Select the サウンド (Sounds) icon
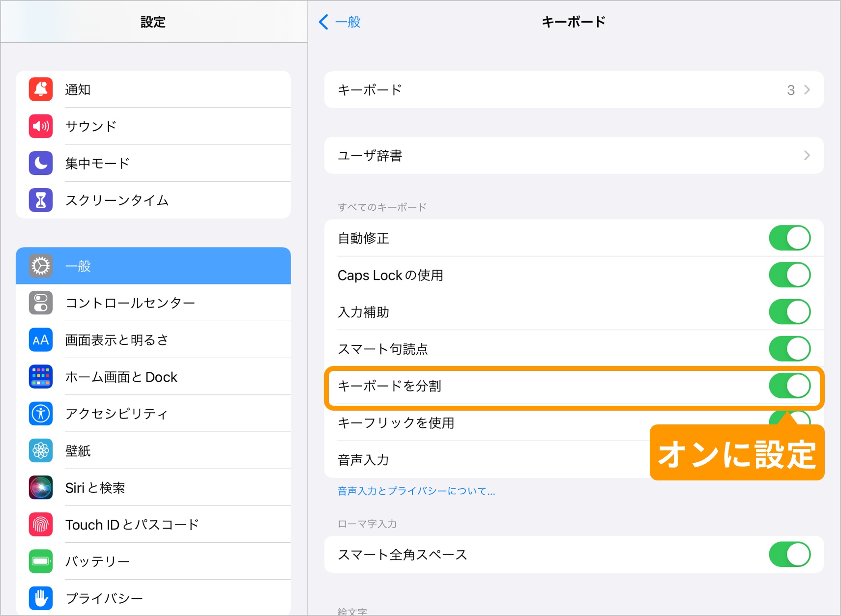 [40, 126]
